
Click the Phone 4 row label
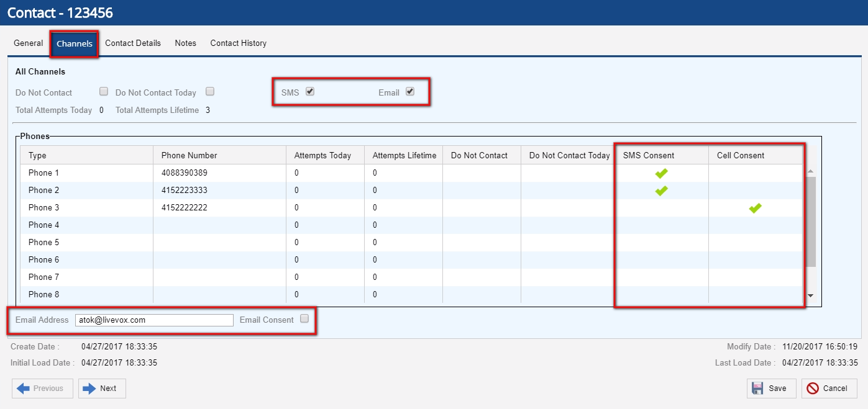click(44, 225)
